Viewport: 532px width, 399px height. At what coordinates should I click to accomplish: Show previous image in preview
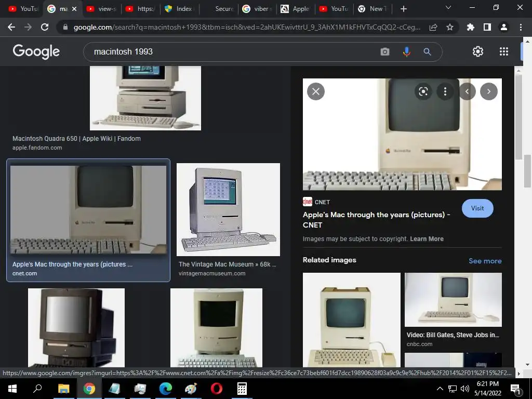click(x=467, y=91)
